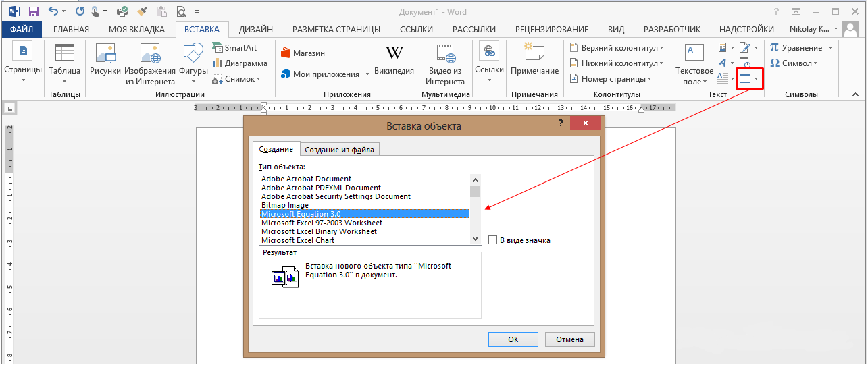Screen dimensions: 868x365
Task: Click the Signature Line icon
Action: (x=745, y=47)
